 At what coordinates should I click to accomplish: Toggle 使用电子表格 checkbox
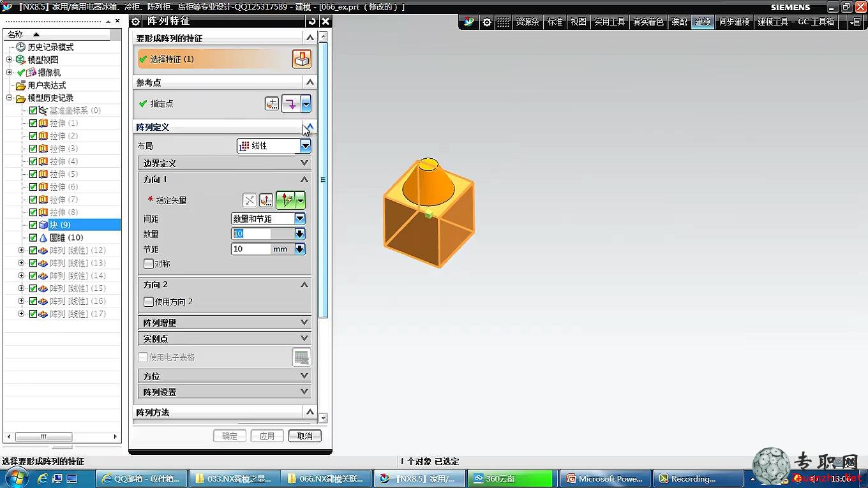(x=143, y=357)
